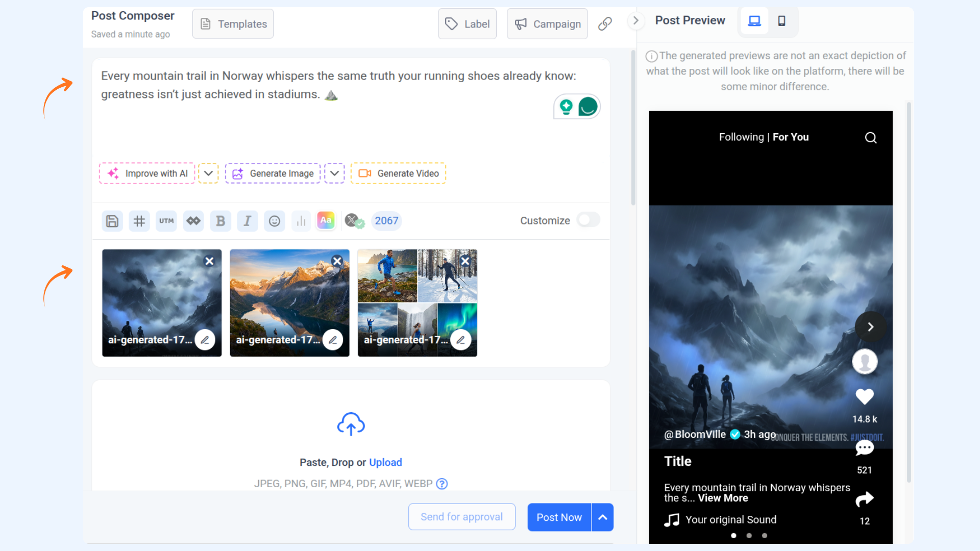Toggle bold text formatting

[220, 221]
